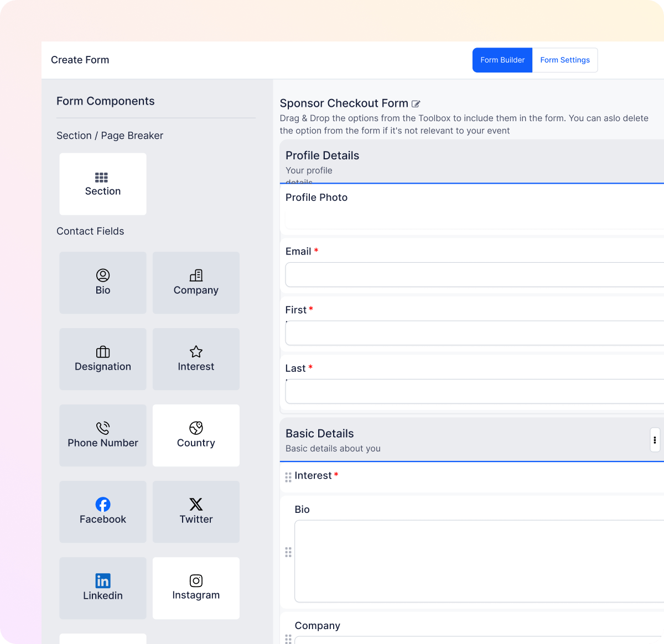
Task: Click the drag handle beside Company field
Action: click(288, 639)
